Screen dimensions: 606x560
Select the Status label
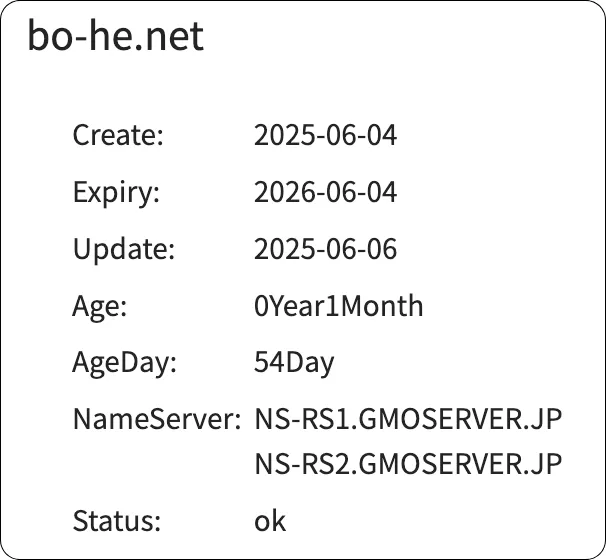tap(116, 521)
